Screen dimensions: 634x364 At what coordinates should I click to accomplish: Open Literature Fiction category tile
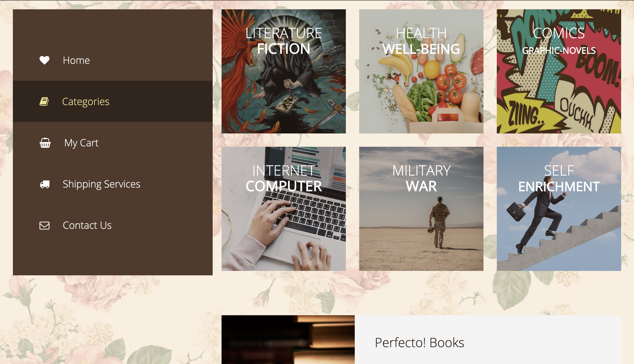click(283, 71)
